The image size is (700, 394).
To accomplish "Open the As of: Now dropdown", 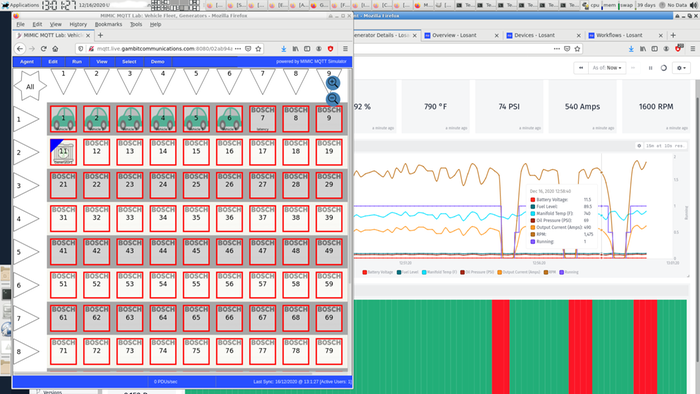I will (x=607, y=68).
